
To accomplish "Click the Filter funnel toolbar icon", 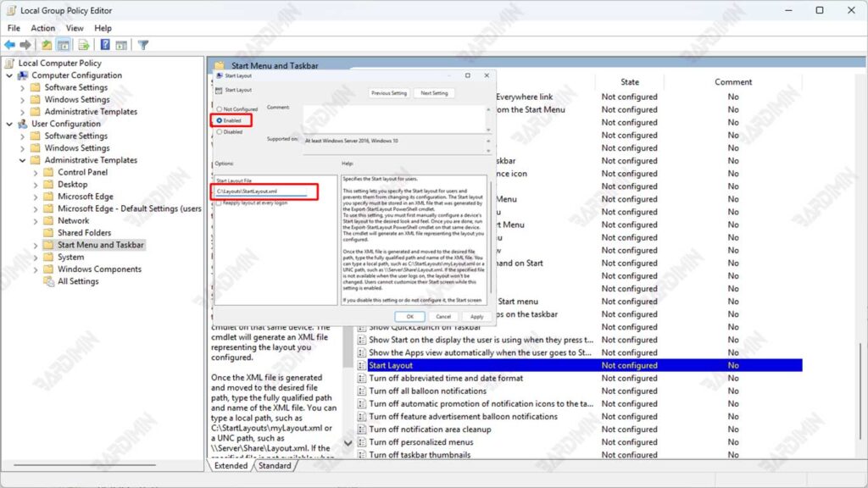I will (x=142, y=45).
